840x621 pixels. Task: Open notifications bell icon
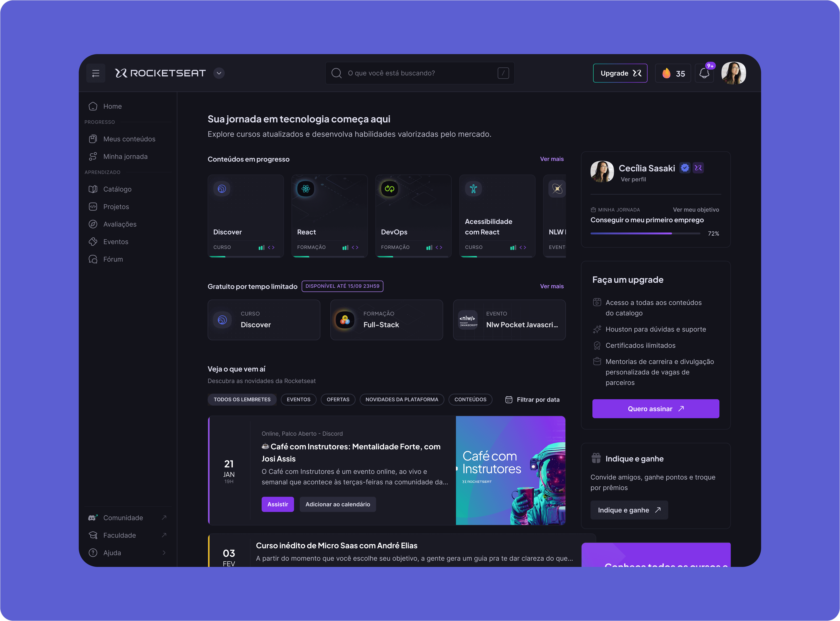point(704,73)
